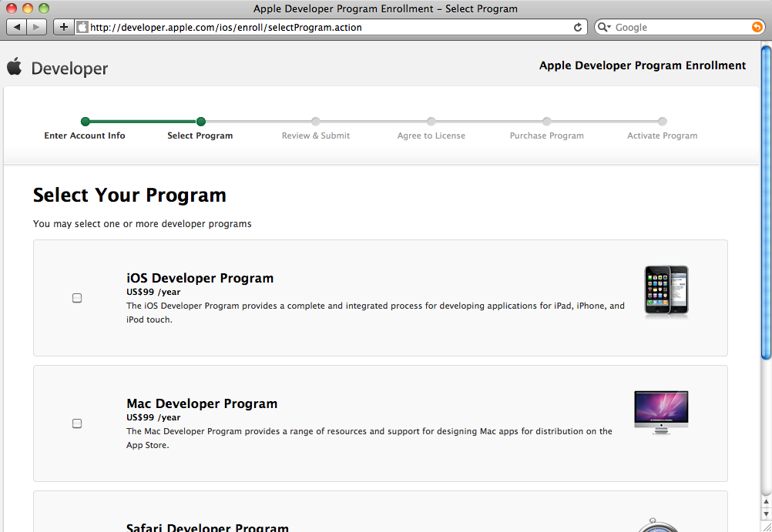Image resolution: width=772 pixels, height=532 pixels.
Task: Click Apple Developer Program Enrollment header text
Action: (x=643, y=65)
